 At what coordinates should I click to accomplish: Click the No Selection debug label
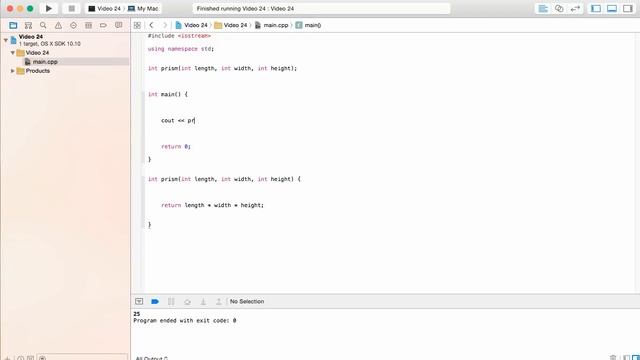click(247, 302)
